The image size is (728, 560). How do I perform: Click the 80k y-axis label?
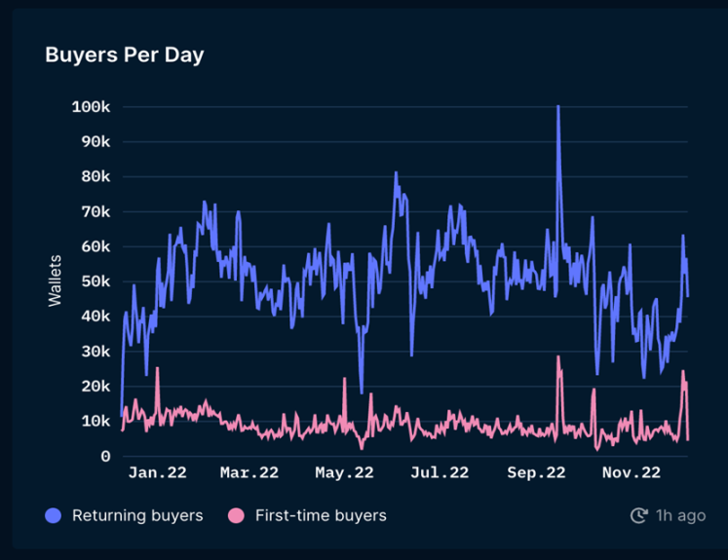(95, 176)
